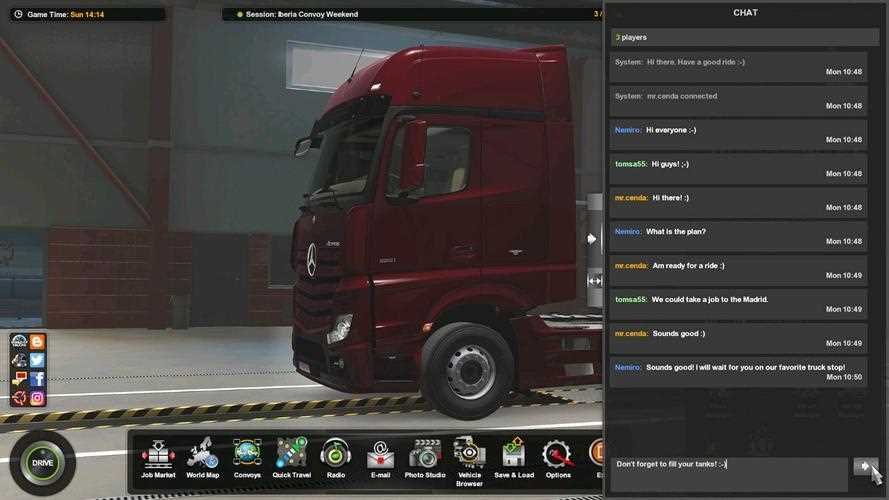Open the Blogger social icon

pos(37,342)
